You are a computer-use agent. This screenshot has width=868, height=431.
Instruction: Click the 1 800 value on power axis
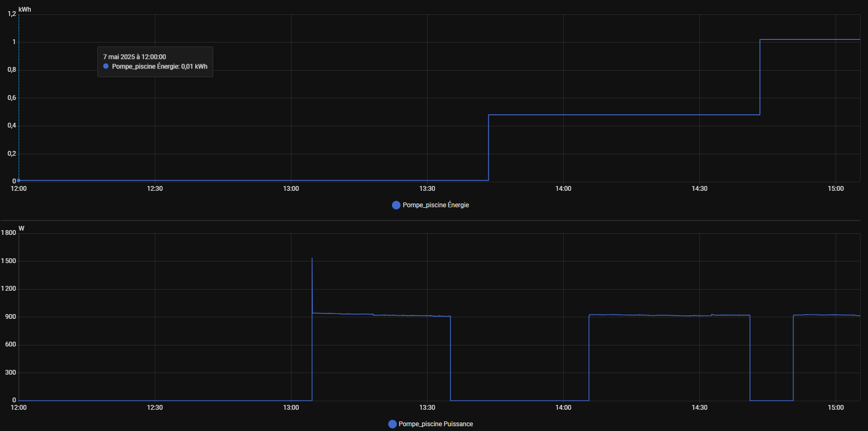point(9,233)
